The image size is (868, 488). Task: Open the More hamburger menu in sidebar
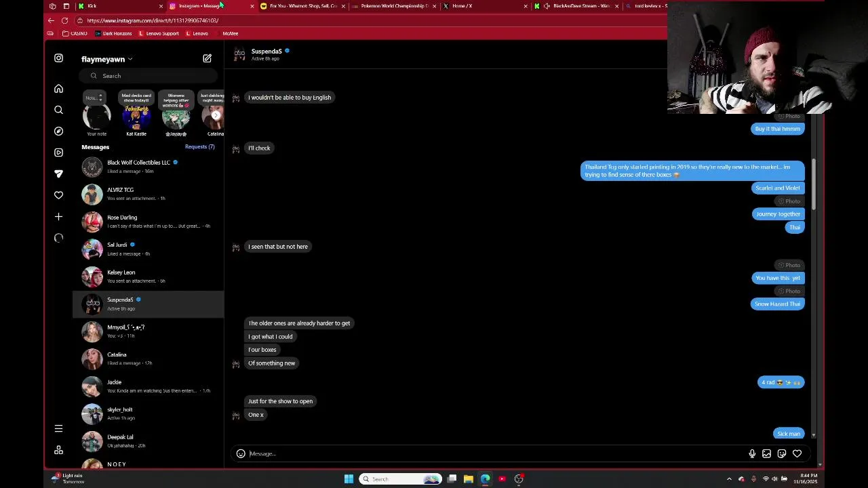(x=58, y=428)
